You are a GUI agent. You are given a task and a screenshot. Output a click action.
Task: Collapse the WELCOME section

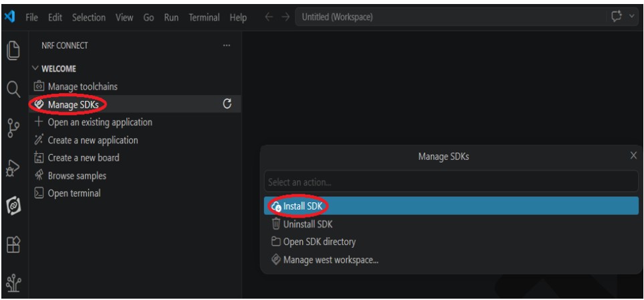point(35,69)
